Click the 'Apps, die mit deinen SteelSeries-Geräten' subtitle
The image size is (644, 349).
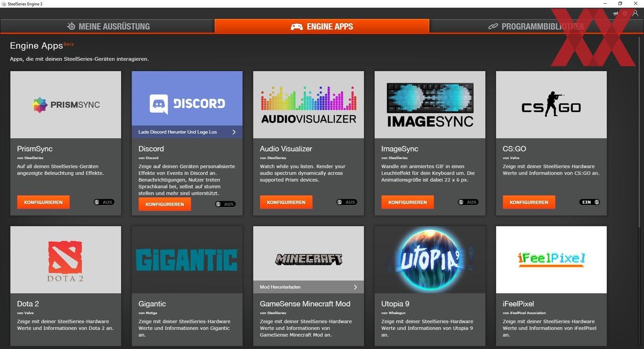80,59
